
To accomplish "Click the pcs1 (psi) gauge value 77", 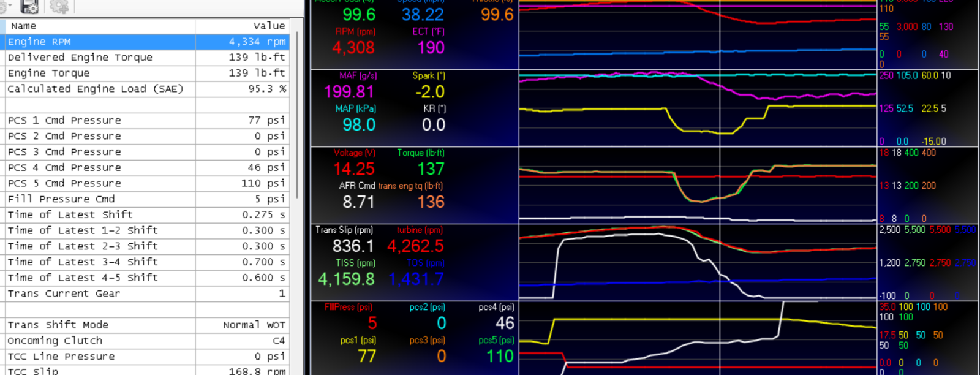I will pos(367,357).
